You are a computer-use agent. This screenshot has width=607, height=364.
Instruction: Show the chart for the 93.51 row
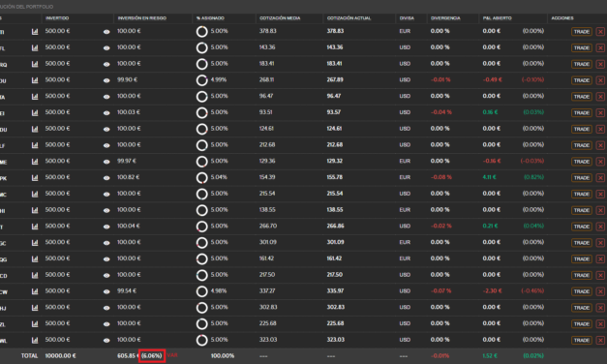pyautogui.click(x=35, y=112)
